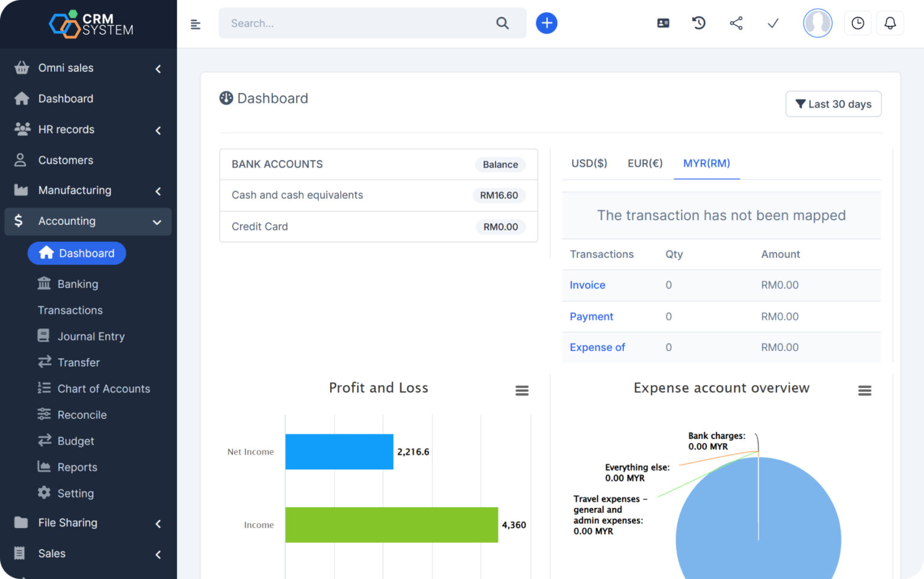Switch to the USD($) tab
Viewport: 924px width, 579px height.
click(589, 164)
